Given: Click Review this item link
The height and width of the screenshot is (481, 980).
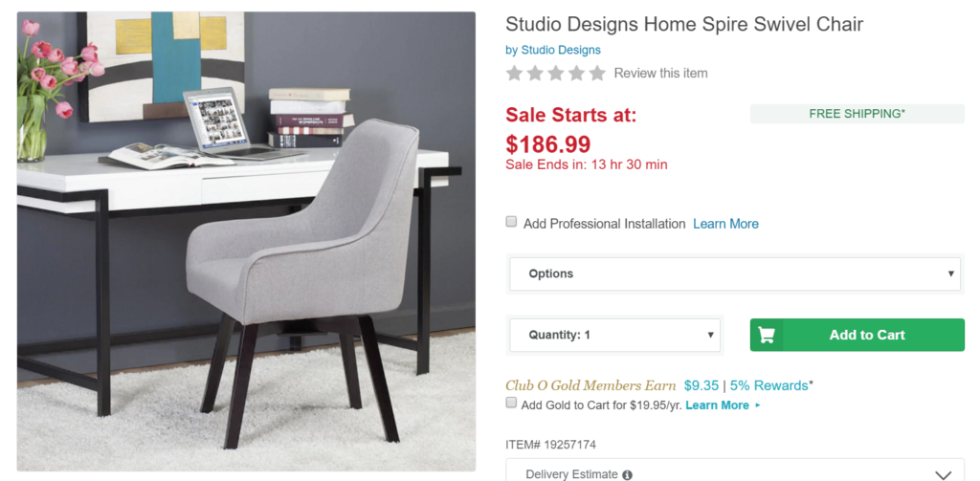Looking at the screenshot, I should click(x=660, y=73).
